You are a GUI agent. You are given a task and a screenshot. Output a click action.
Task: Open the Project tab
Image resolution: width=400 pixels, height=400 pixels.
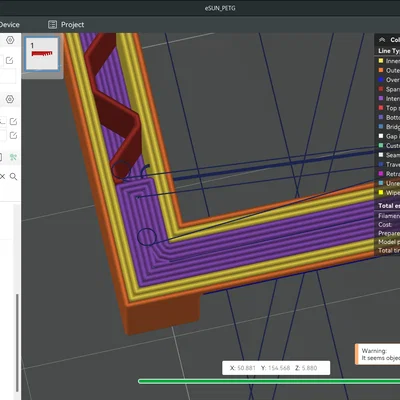pos(66,25)
